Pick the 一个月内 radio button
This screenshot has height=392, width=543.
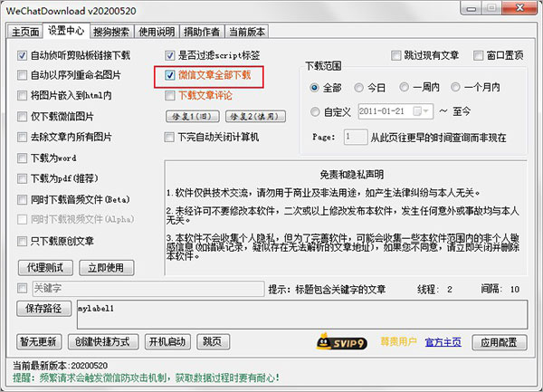[455, 87]
